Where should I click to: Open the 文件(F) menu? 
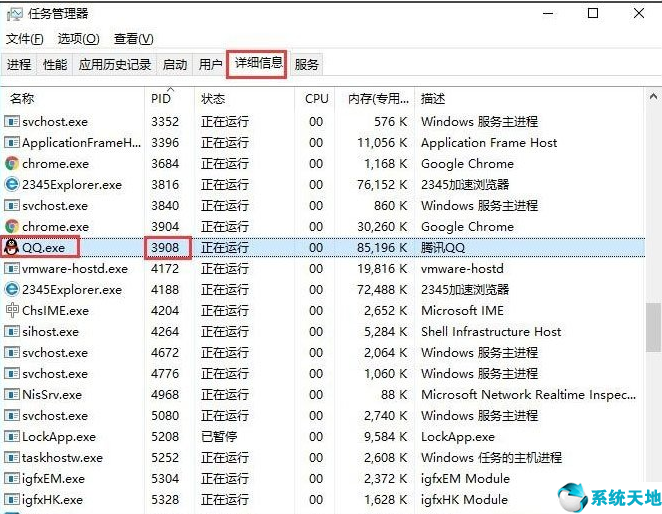tap(24, 39)
